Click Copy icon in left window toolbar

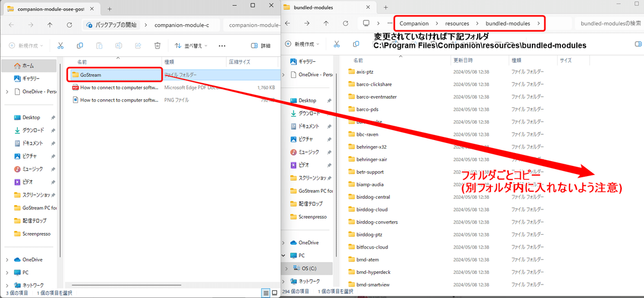pyautogui.click(x=80, y=46)
